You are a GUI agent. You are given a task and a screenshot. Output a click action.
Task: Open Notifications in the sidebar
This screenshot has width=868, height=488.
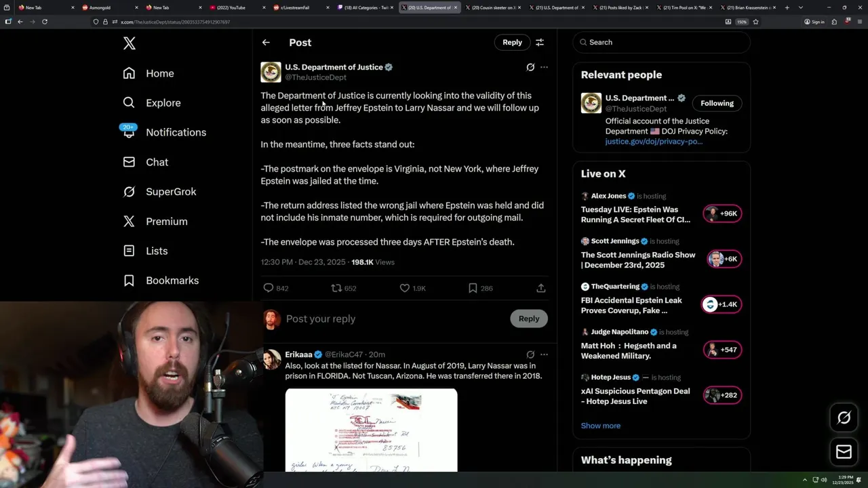165,132
